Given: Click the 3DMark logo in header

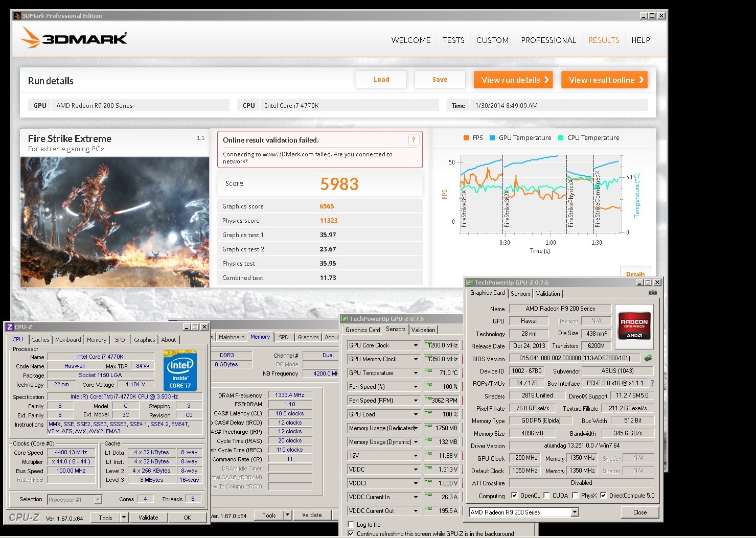Looking at the screenshot, I should click(x=74, y=38).
